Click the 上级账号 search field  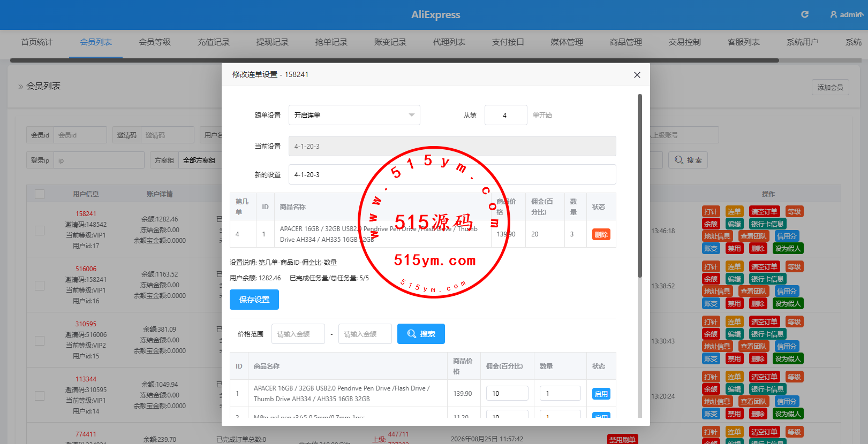684,135
